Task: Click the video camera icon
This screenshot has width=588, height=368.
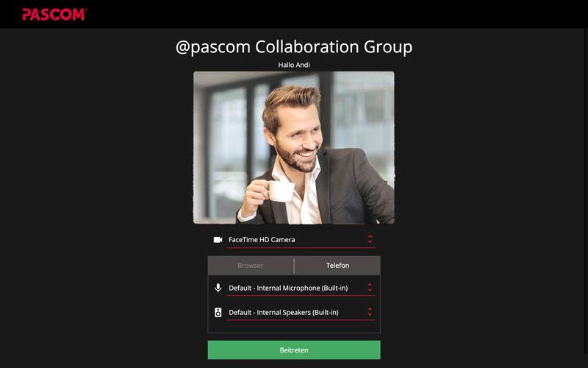Action: (218, 240)
